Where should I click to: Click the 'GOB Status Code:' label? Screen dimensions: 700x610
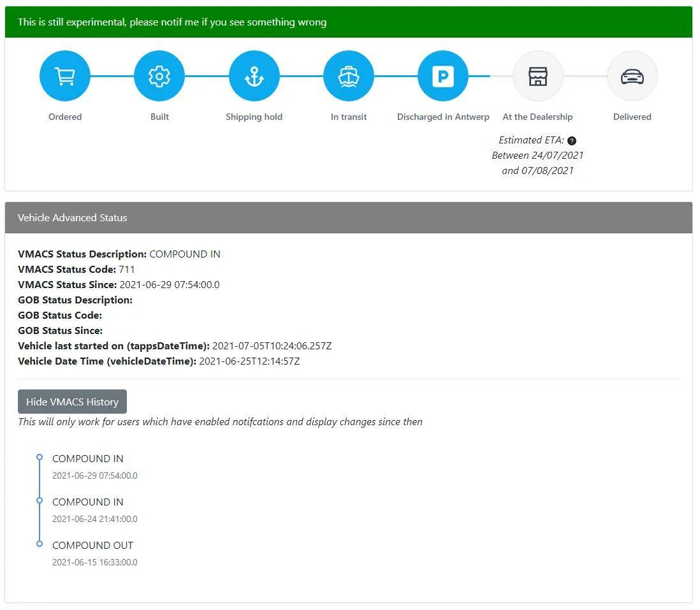pos(60,316)
